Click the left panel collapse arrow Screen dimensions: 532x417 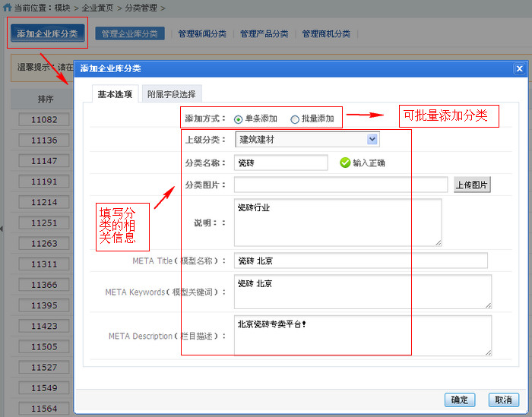(x=2, y=229)
